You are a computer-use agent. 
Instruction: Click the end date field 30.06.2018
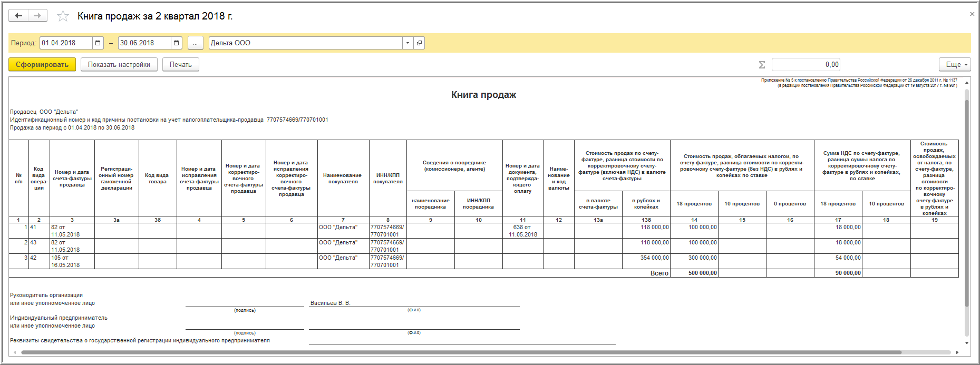point(145,43)
